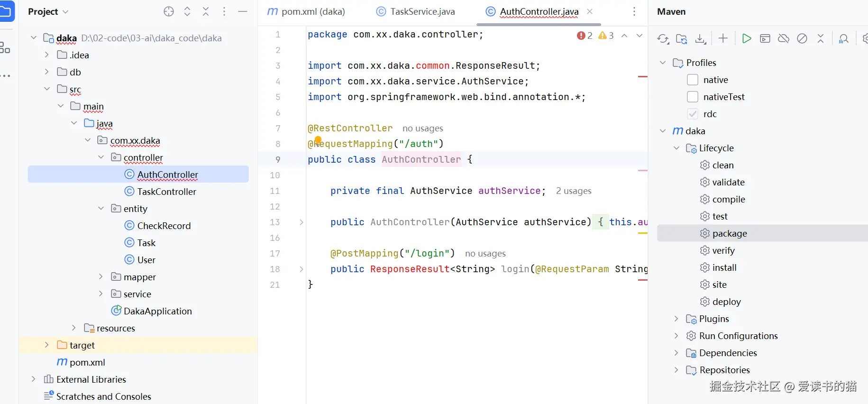Expand the service package
868x404 pixels.
[101, 294]
